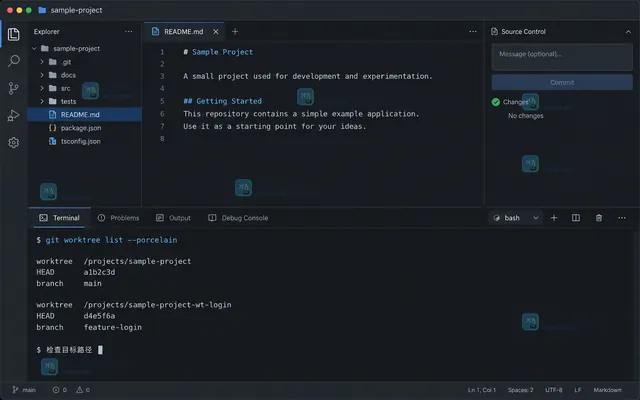This screenshot has height=400, width=640.
Task: Expand the .git folder
Action: click(42, 62)
